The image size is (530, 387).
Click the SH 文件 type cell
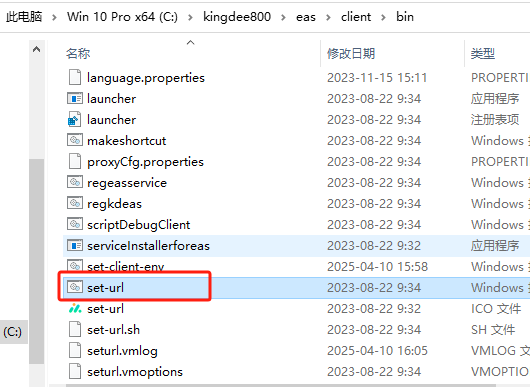[x=493, y=330]
